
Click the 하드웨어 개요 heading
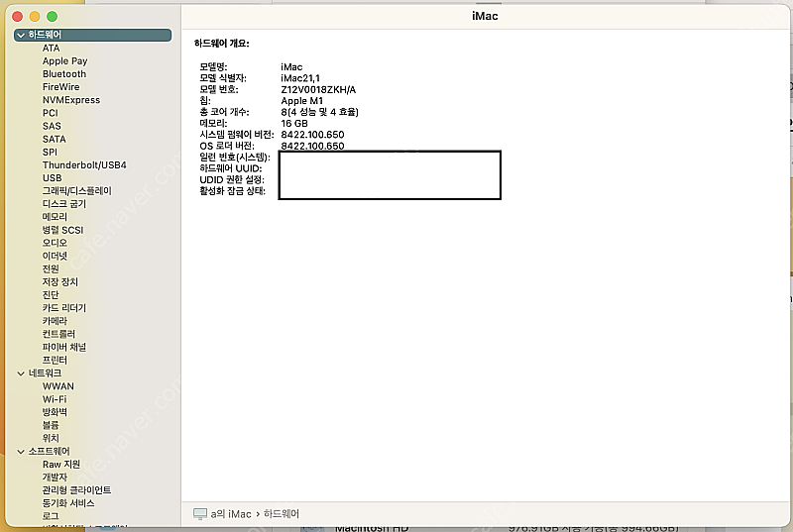click(221, 44)
